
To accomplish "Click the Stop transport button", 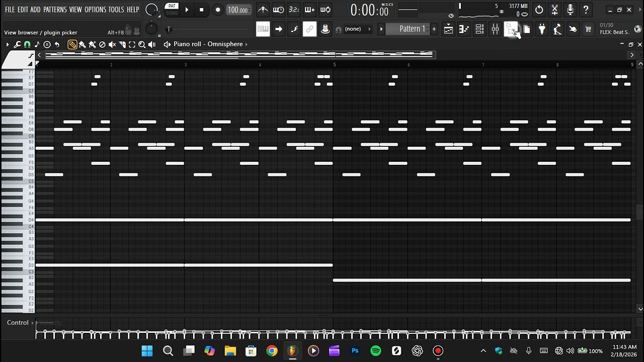I will 202,10.
